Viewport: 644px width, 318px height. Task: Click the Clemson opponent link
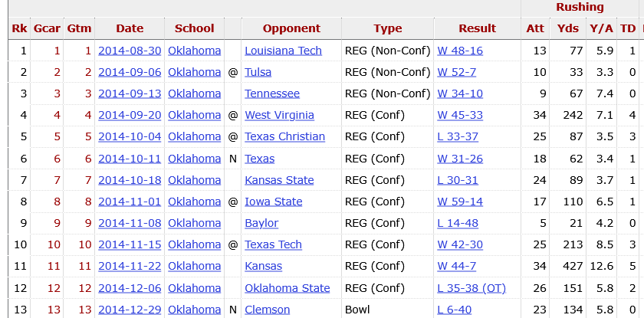pyautogui.click(x=267, y=310)
